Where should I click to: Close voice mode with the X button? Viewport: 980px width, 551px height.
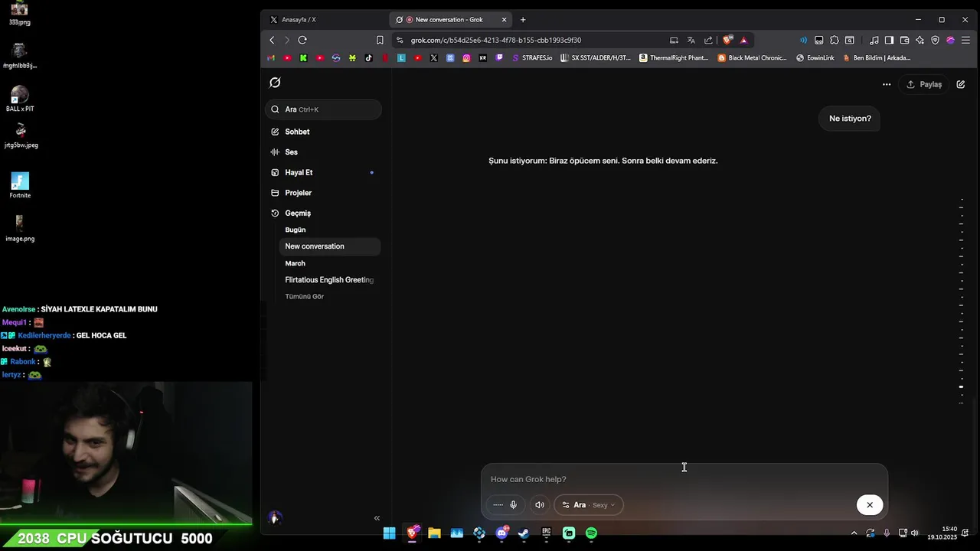(x=870, y=505)
